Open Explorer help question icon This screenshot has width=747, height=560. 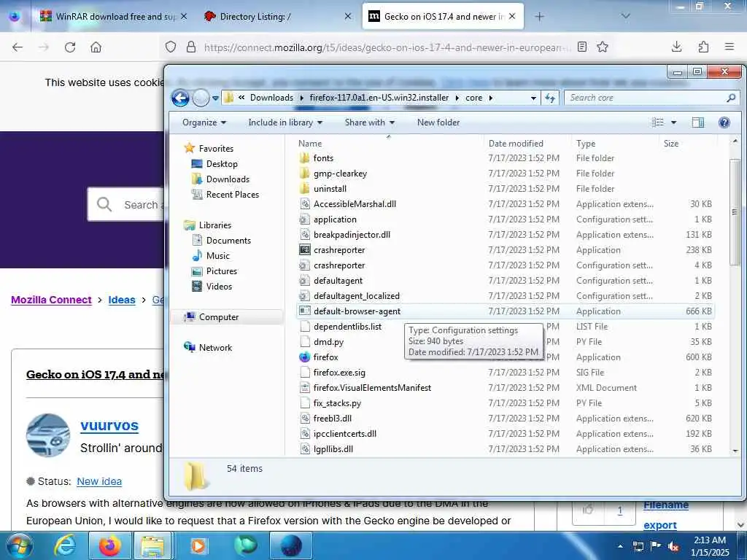tap(724, 122)
